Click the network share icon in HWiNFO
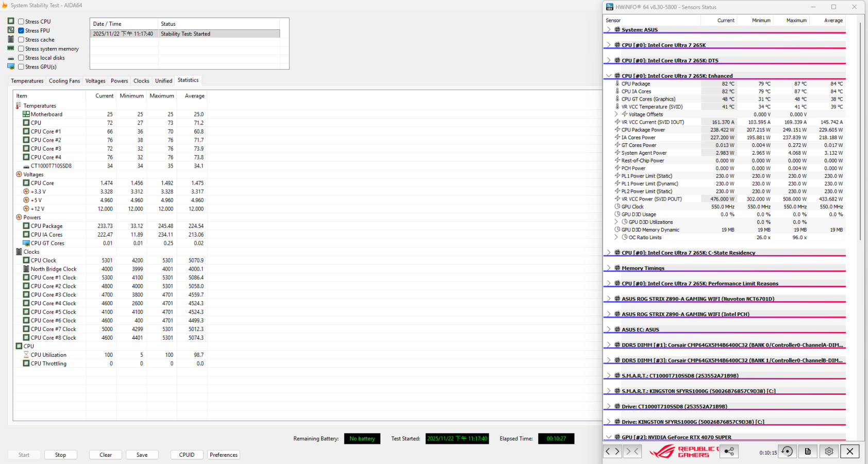This screenshot has width=868, height=464. [729, 452]
